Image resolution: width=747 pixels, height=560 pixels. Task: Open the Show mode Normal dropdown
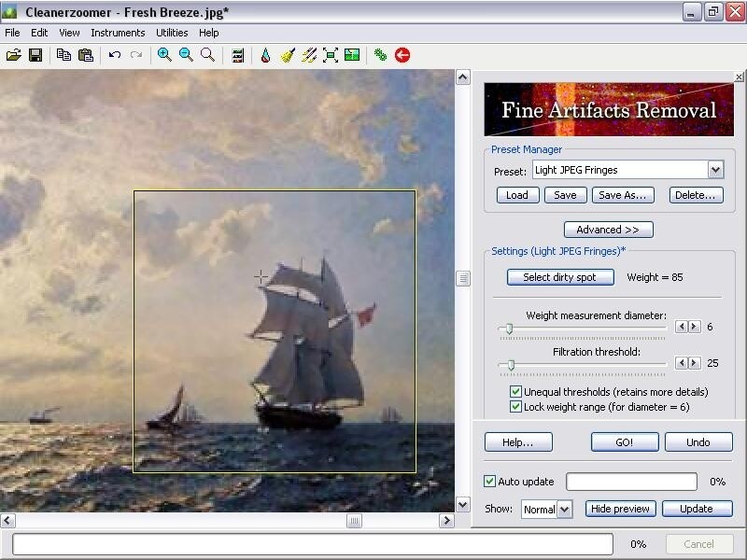click(x=565, y=509)
